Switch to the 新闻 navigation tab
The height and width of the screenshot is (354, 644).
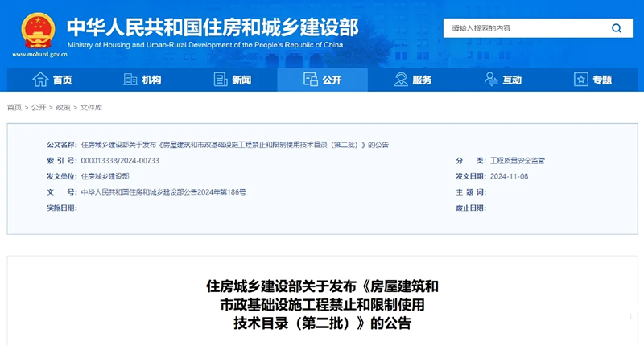coord(242,80)
